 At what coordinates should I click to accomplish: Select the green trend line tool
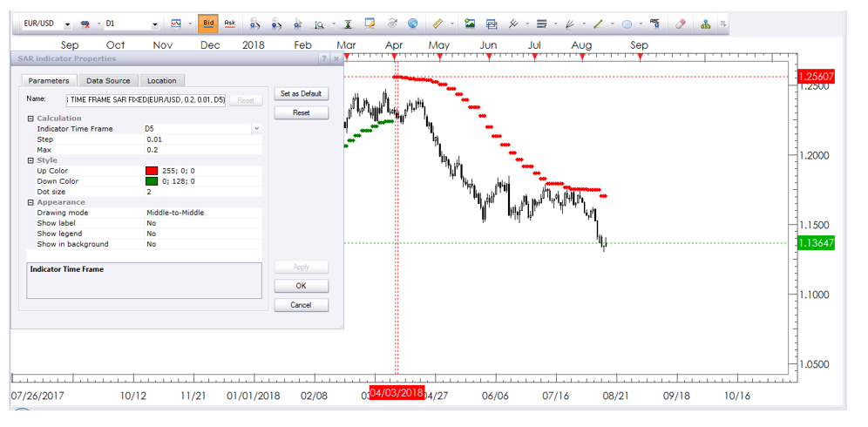pos(598,24)
